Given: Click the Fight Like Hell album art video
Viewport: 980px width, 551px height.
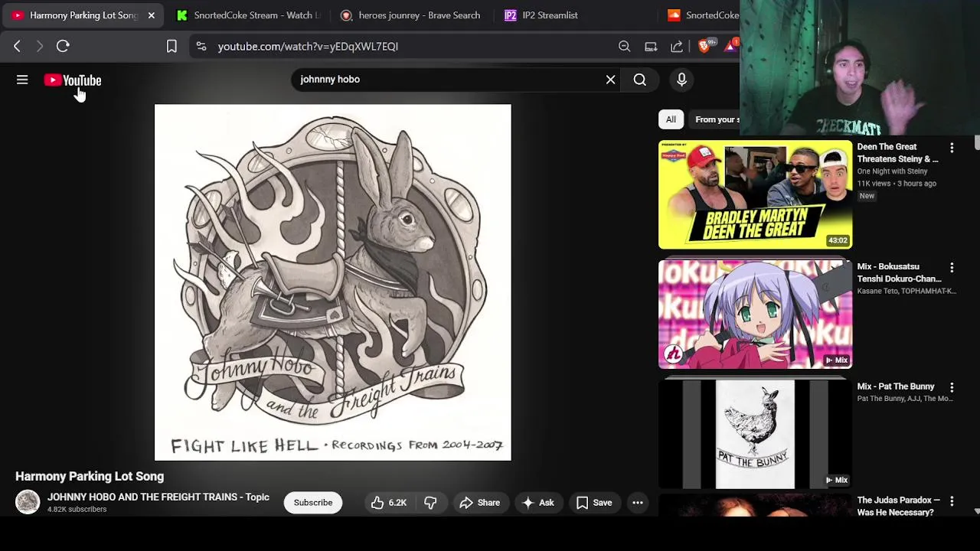Looking at the screenshot, I should 332,282.
